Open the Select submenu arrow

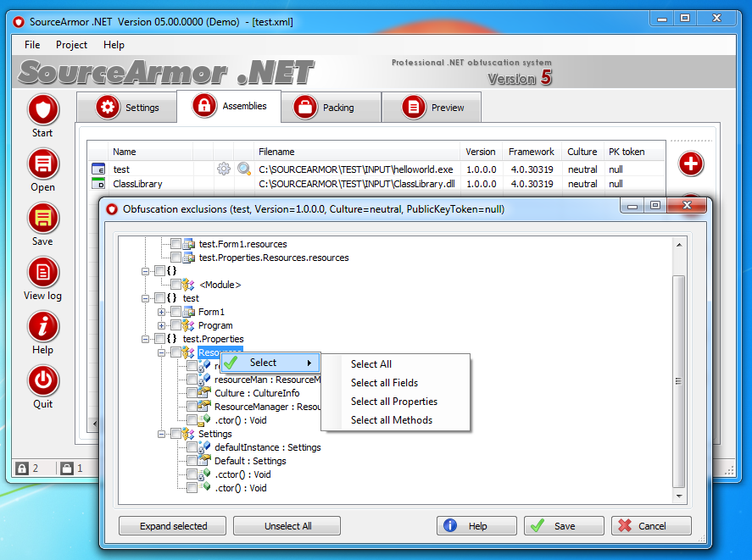[309, 363]
